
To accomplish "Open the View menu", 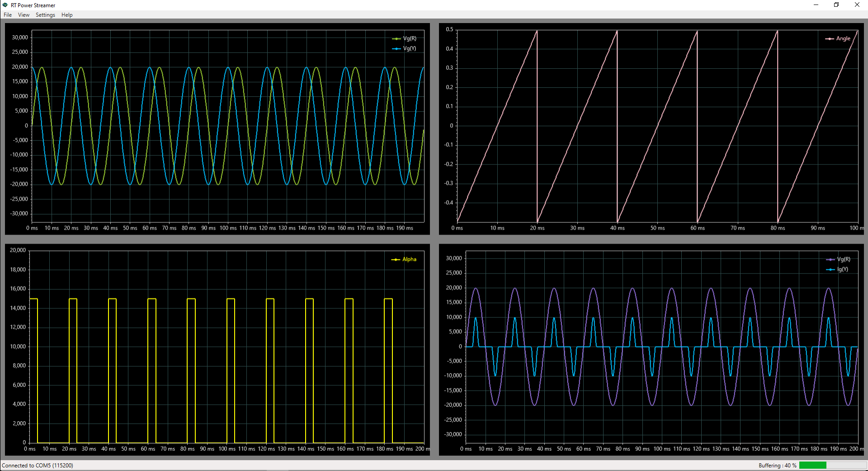I will (x=24, y=15).
